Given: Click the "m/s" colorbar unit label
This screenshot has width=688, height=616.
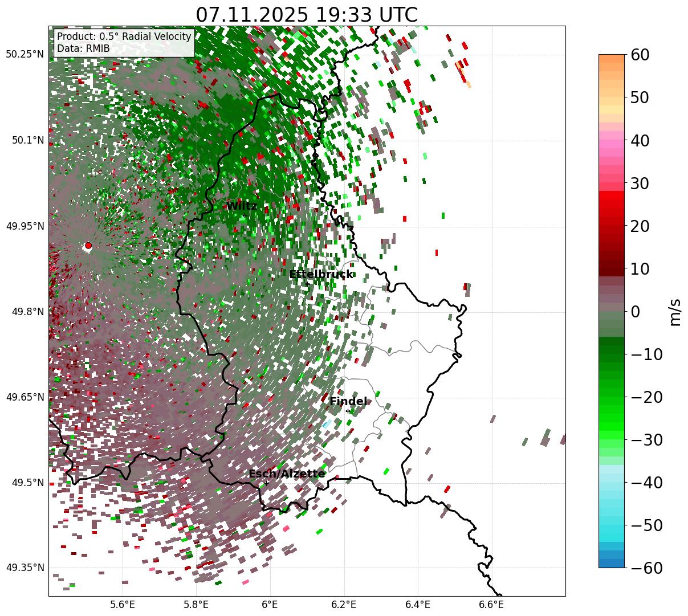Looking at the screenshot, I should coord(675,311).
